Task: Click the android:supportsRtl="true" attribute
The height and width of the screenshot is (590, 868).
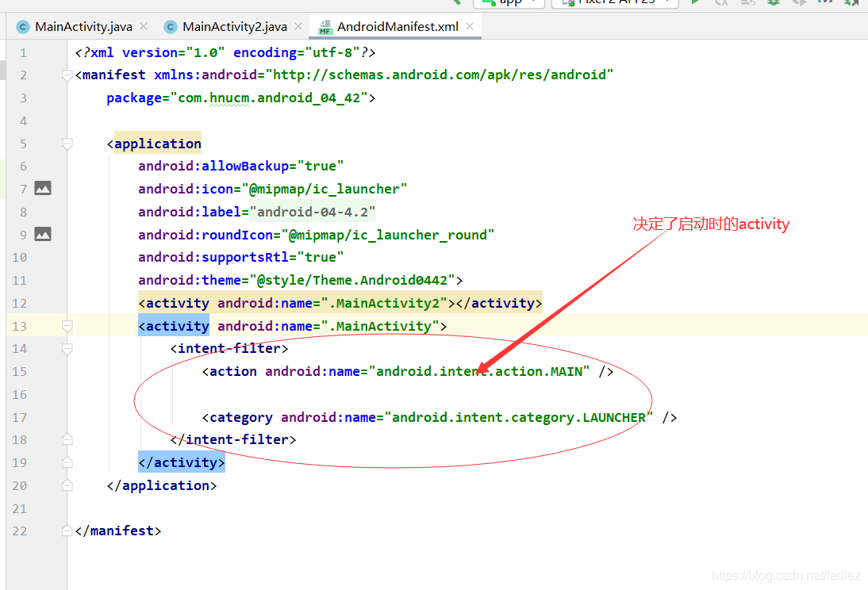Action: tap(241, 258)
